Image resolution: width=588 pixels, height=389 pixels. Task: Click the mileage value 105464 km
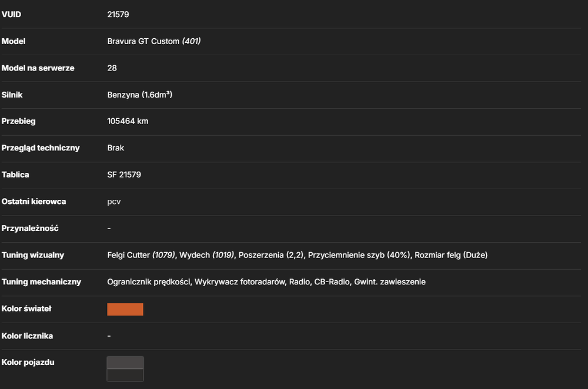pos(128,121)
